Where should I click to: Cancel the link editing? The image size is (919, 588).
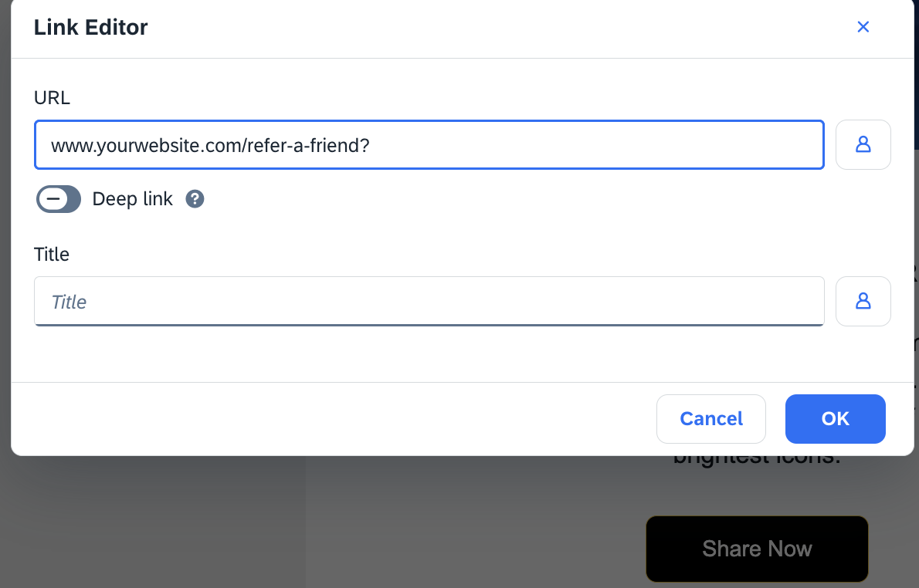click(x=711, y=419)
